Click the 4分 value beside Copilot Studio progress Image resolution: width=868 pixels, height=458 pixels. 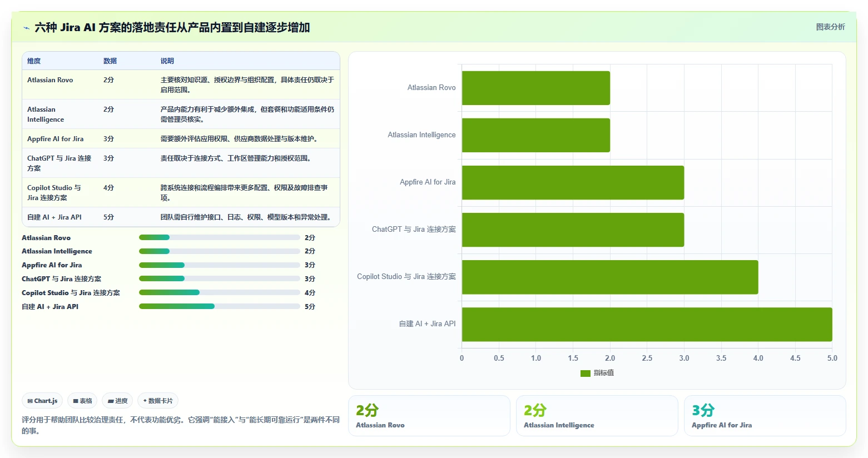point(310,293)
